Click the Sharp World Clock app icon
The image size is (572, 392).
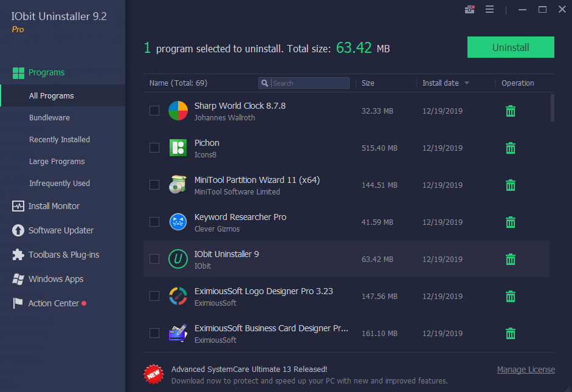(x=178, y=111)
